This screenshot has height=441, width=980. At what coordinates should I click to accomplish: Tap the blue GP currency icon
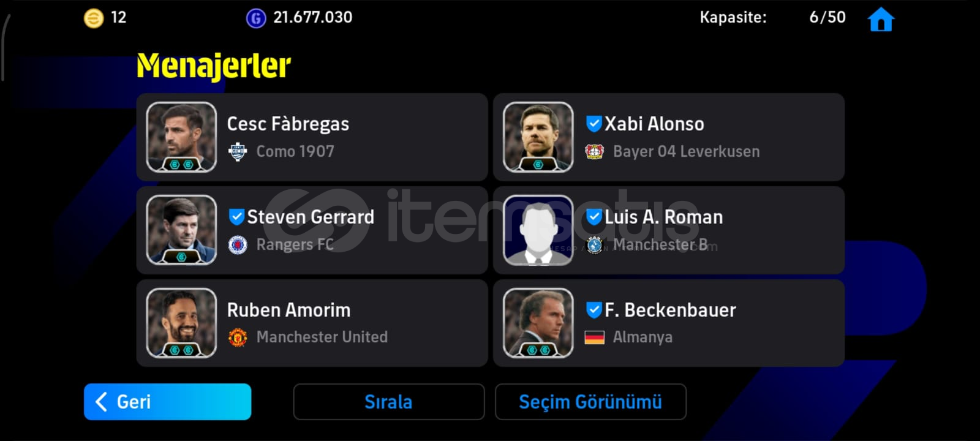(x=256, y=18)
